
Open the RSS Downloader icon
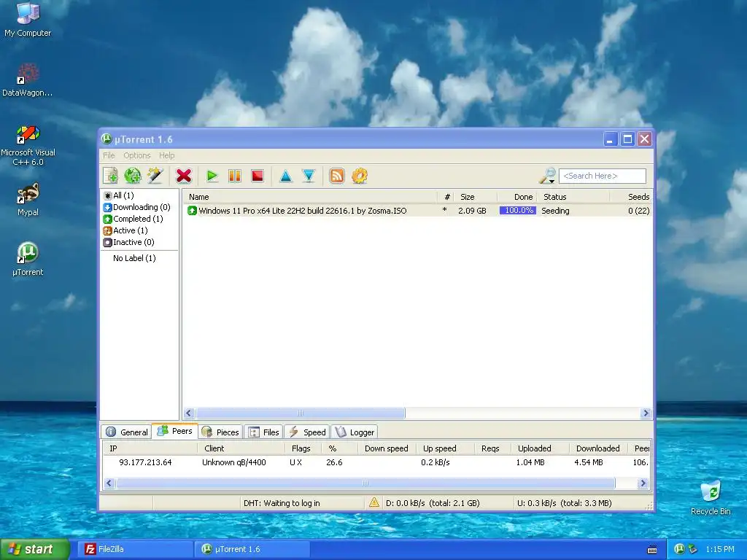tap(337, 176)
